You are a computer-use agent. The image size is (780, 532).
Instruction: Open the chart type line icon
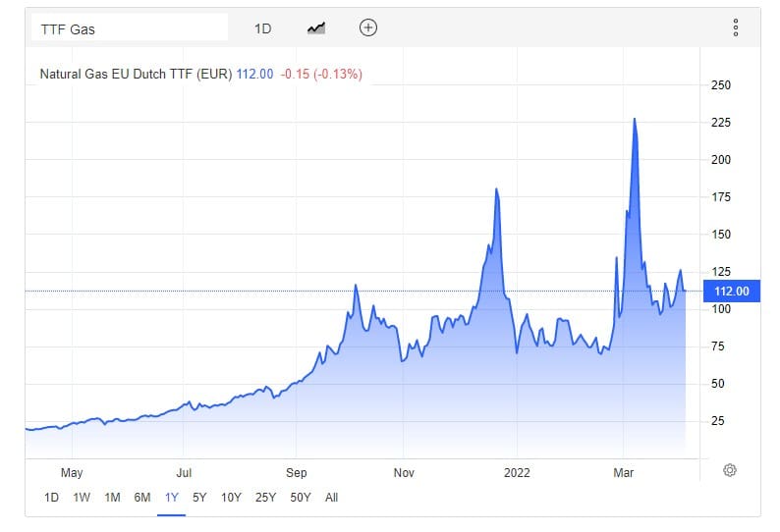click(315, 28)
